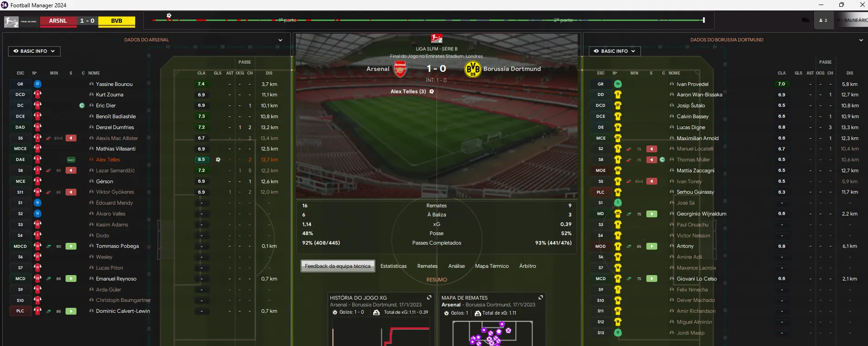Switch to the Estatísticas tab
This screenshot has height=346, width=868.
coord(393,266)
